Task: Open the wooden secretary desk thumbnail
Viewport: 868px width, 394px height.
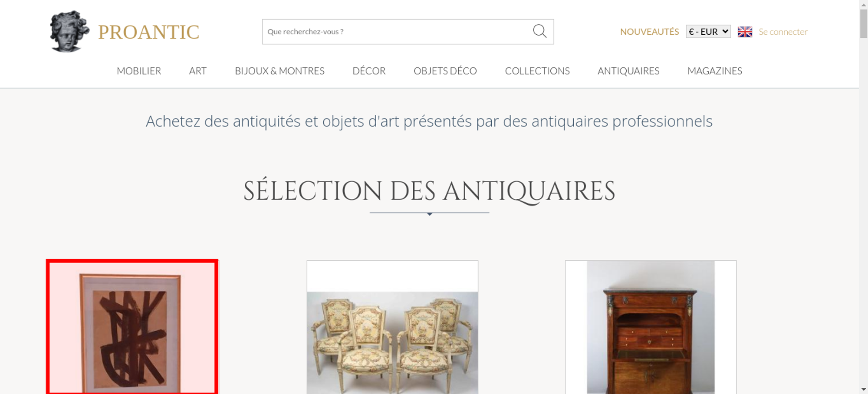Action: coord(651,327)
